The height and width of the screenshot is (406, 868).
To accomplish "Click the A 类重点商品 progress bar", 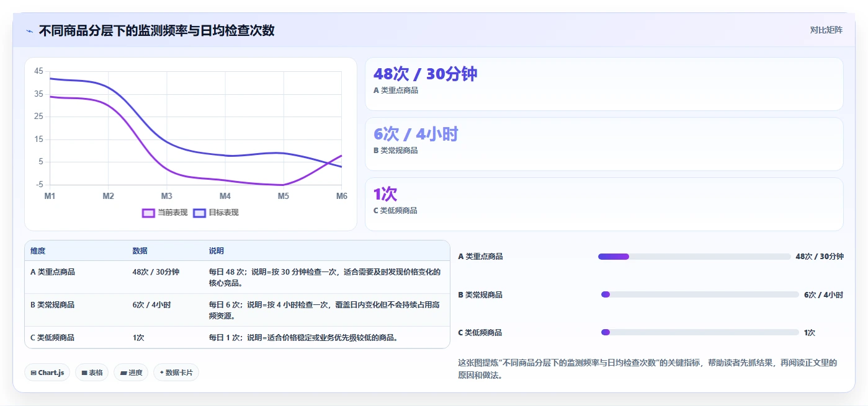I will pyautogui.click(x=694, y=257).
